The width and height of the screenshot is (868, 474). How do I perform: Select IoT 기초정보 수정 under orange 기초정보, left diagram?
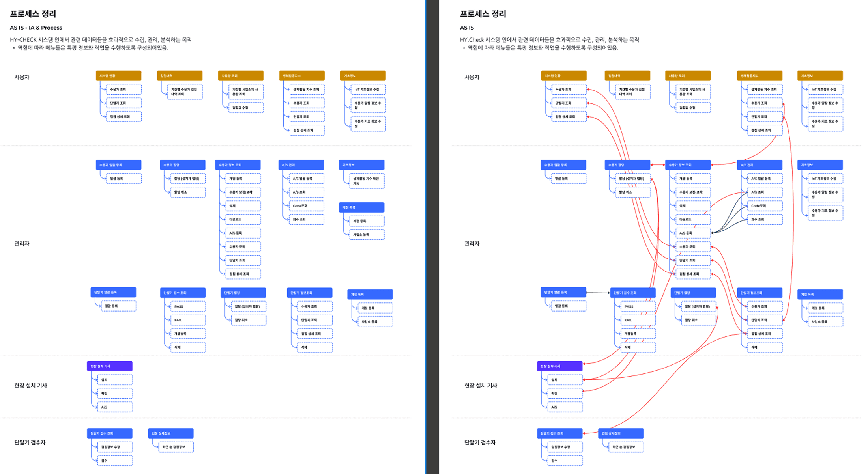point(368,90)
